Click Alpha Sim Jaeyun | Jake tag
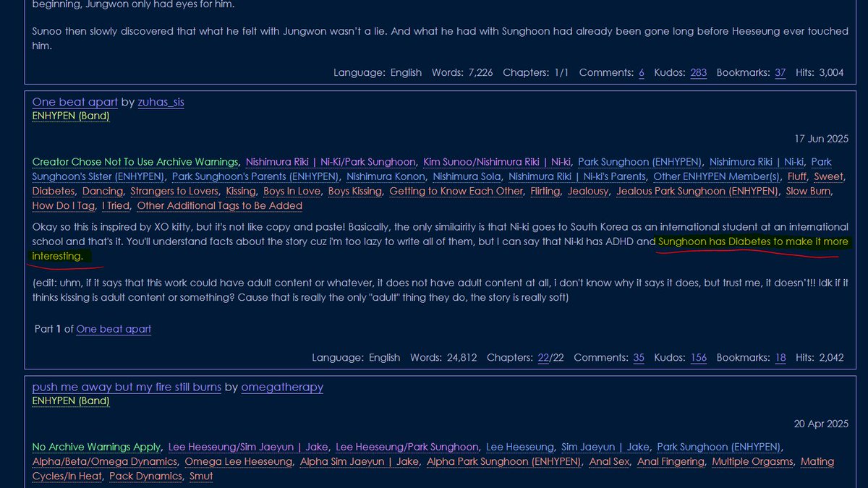Viewport: 868px width, 488px height. tap(359, 461)
